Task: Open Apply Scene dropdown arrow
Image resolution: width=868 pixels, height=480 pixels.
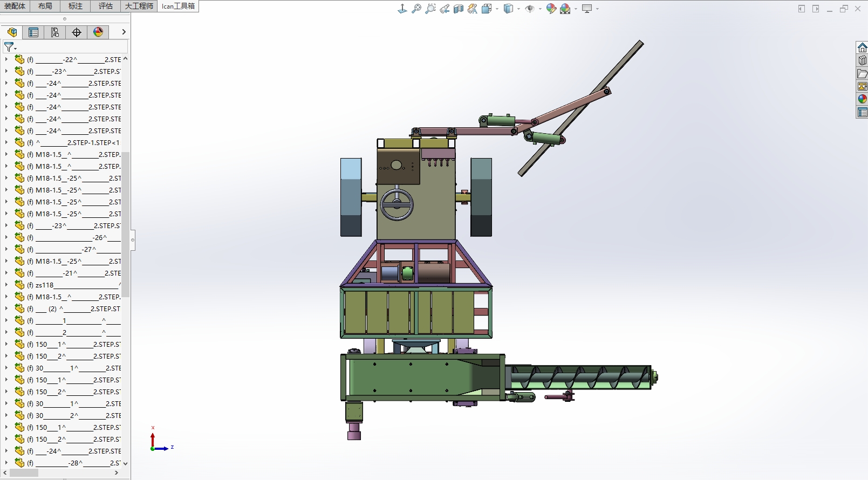Action: coord(576,9)
